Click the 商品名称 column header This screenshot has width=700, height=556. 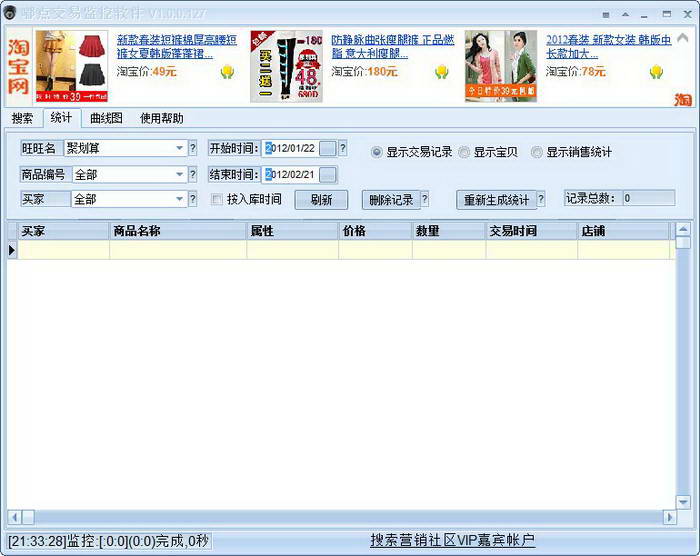178,231
